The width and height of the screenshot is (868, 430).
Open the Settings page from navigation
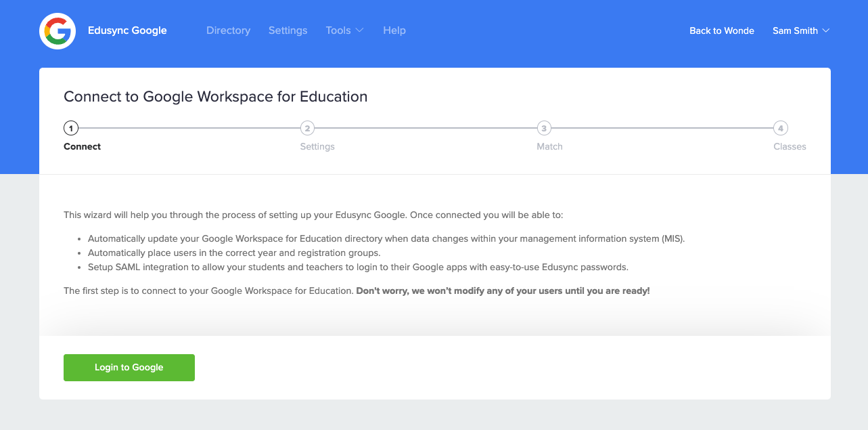[288, 30]
